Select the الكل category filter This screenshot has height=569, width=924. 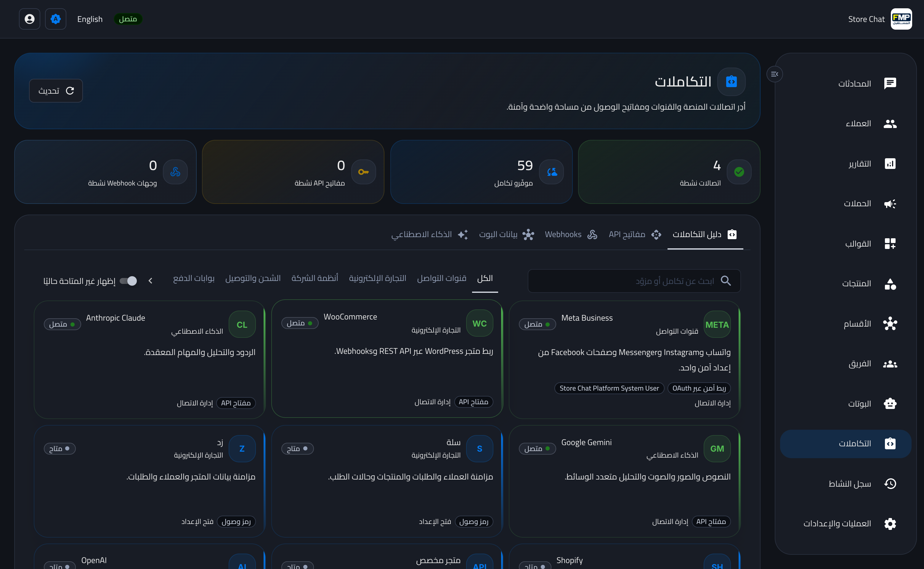tap(485, 278)
